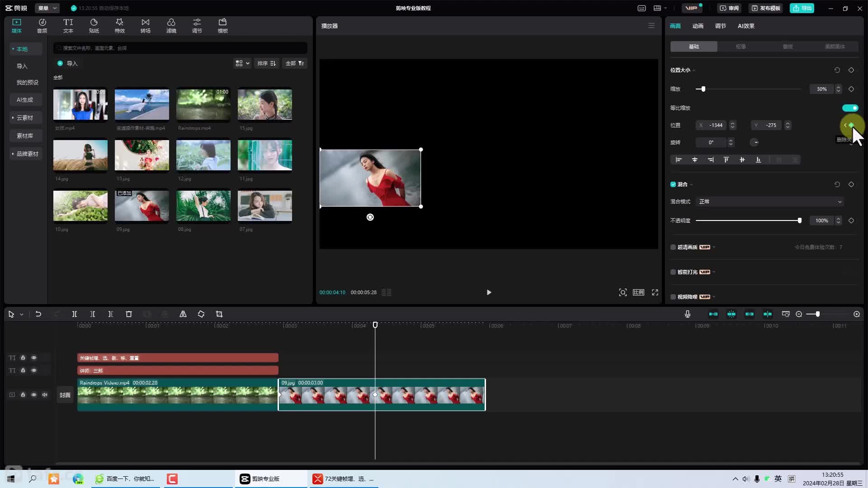This screenshot has height=488, width=868.
Task: Click the rotate clip icon
Action: pyautogui.click(x=201, y=314)
